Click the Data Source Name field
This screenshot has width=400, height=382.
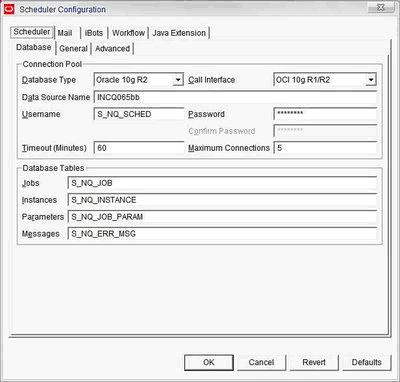236,97
